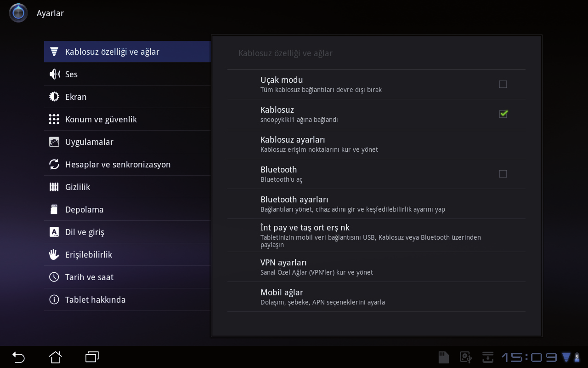Open the Depolama settings category
The width and height of the screenshot is (588, 368).
[x=127, y=209]
